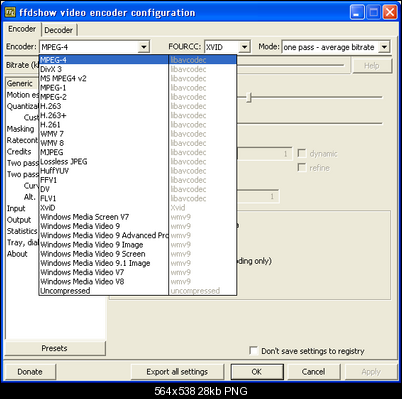This screenshot has width=402, height=399.
Task: Choose FLV1 encoder entry
Action: tap(138, 199)
